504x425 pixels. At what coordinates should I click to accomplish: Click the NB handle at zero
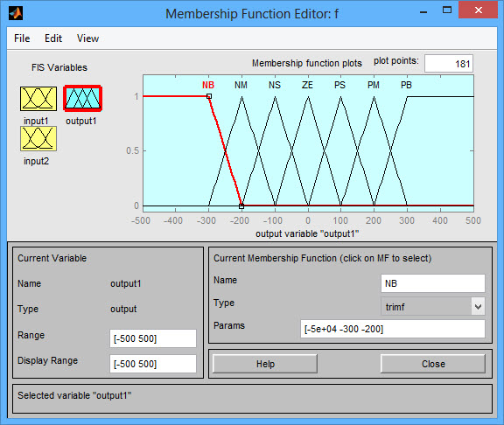(x=241, y=206)
